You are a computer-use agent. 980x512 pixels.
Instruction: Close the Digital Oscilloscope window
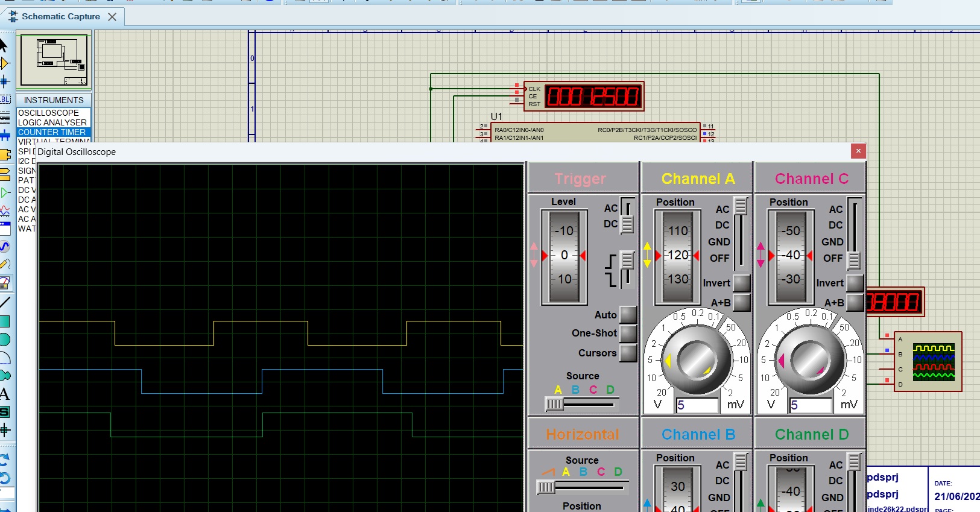click(858, 151)
